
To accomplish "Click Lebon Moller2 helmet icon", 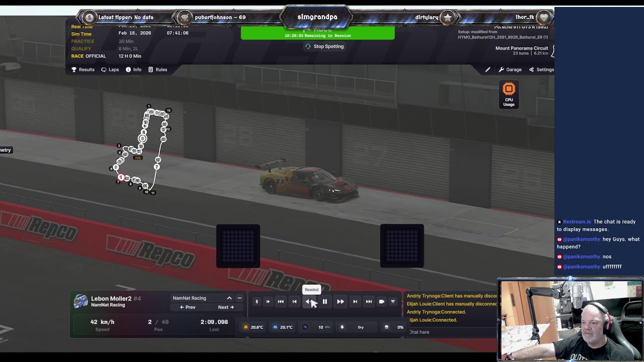I will 80,302.
